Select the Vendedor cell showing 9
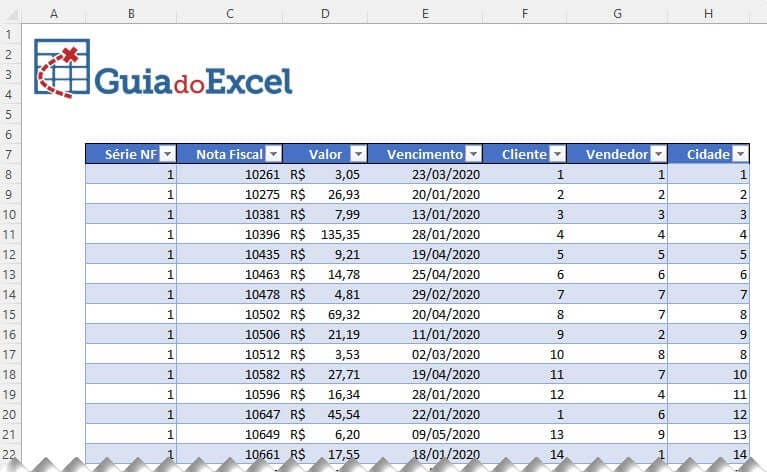 [x=617, y=434]
